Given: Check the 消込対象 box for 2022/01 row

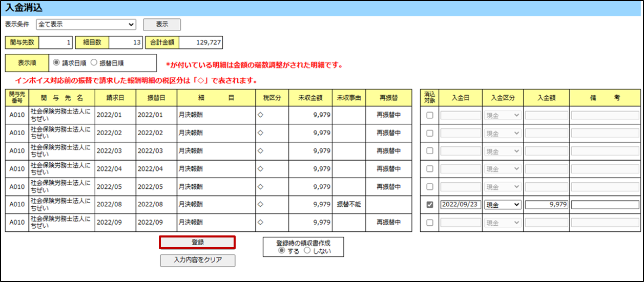Looking at the screenshot, I should point(430,115).
